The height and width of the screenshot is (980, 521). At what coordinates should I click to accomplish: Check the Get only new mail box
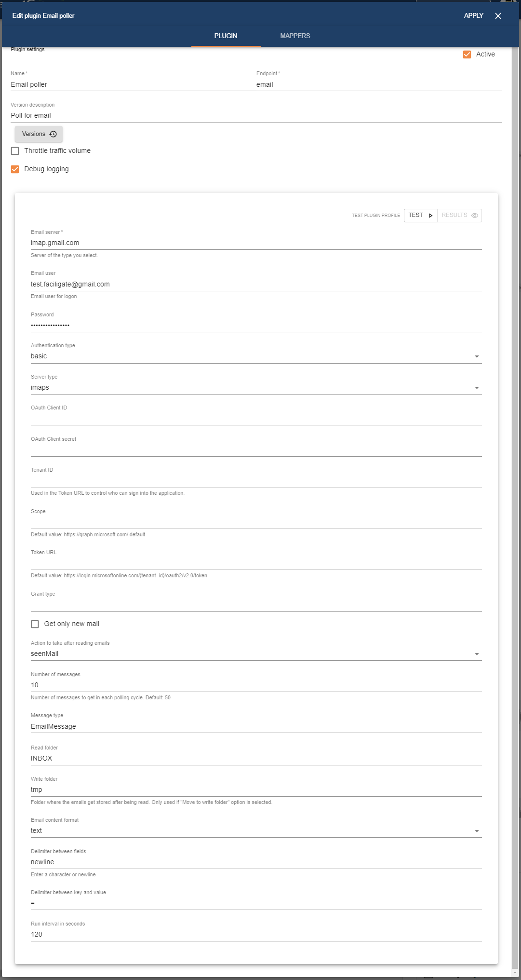35,624
